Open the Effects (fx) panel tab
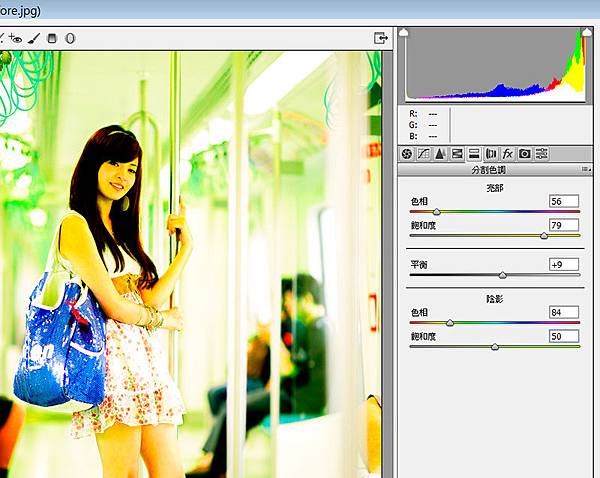Image resolution: width=600 pixels, height=478 pixels. tap(507, 154)
